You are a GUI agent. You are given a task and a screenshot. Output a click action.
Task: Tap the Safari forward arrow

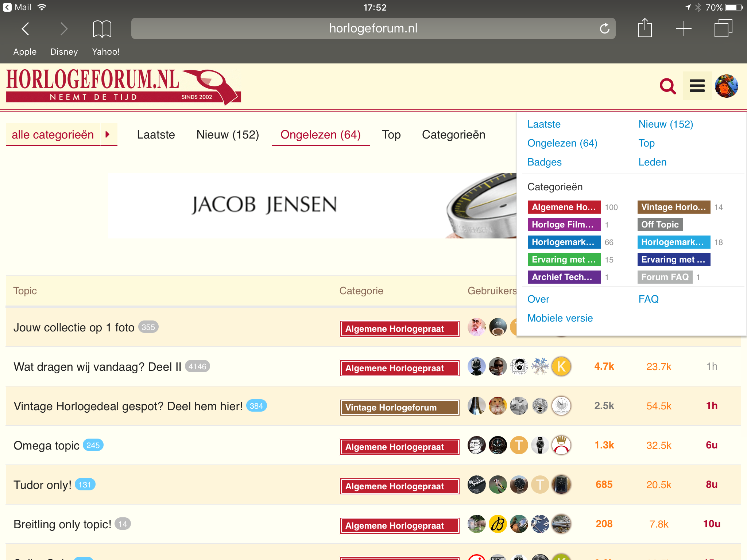[64, 28]
